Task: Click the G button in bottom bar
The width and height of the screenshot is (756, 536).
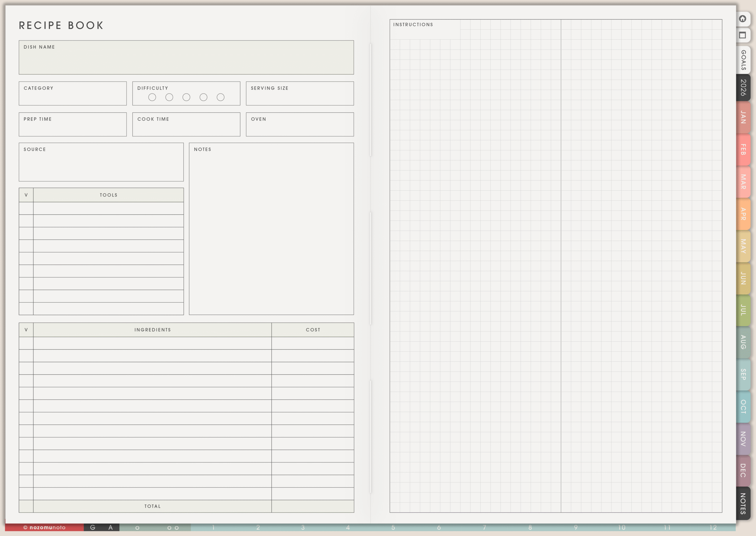Action: [93, 527]
